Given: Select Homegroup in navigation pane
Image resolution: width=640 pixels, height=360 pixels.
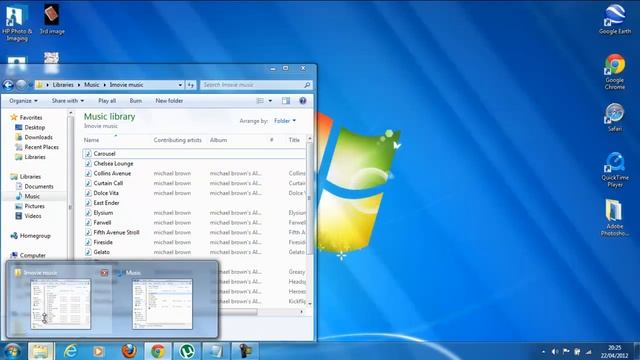Looking at the screenshot, I should [35, 236].
